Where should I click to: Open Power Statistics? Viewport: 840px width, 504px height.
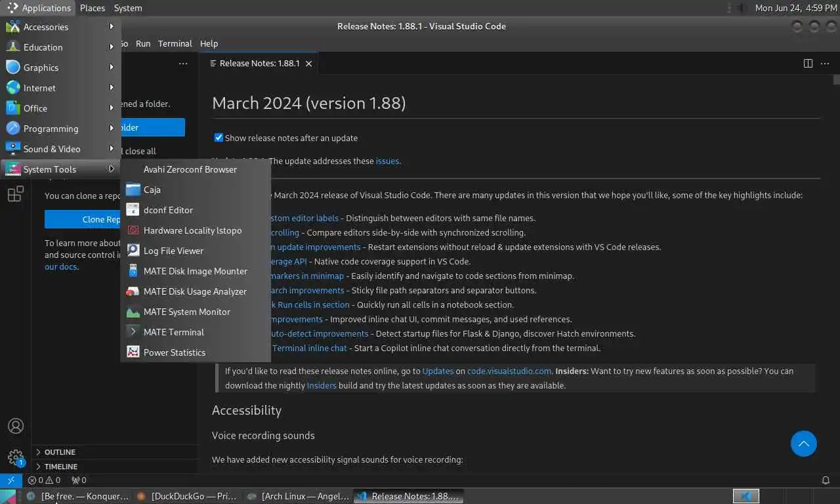pos(196,352)
